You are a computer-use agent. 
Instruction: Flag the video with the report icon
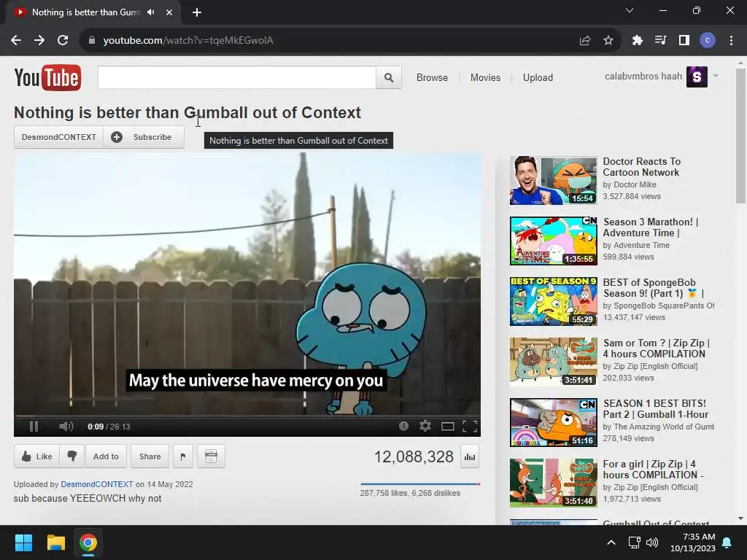pyautogui.click(x=183, y=456)
